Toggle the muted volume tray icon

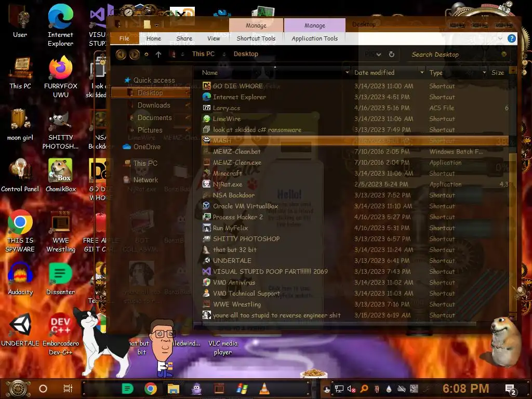point(351,389)
